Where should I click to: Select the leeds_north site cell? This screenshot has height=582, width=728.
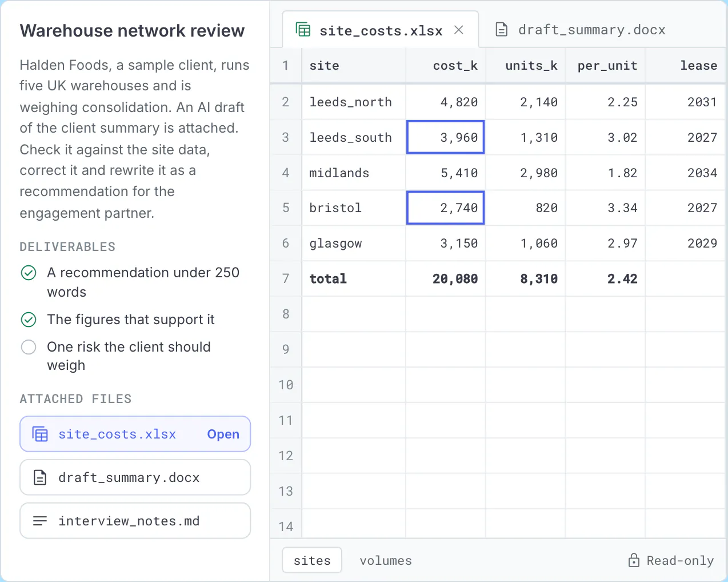point(354,102)
